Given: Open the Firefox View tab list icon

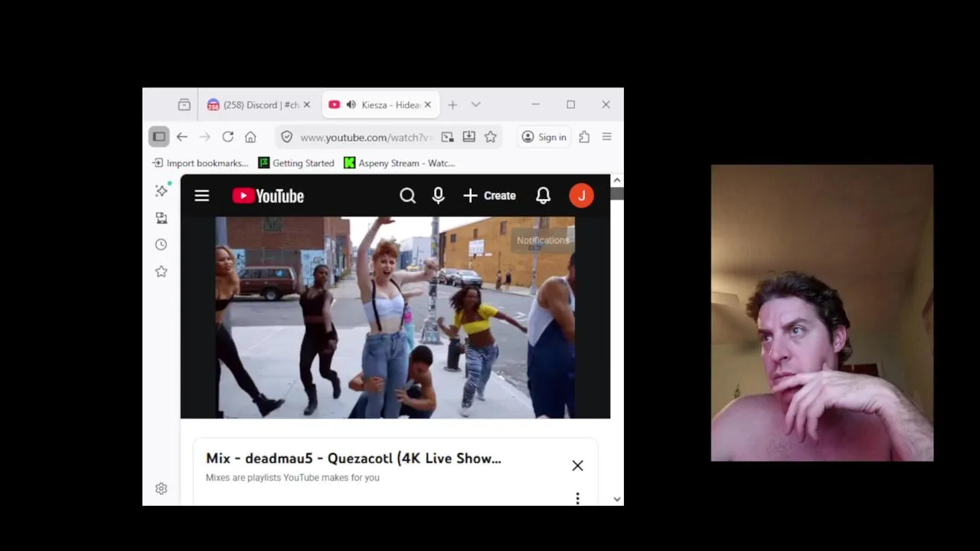Looking at the screenshot, I should [x=184, y=105].
